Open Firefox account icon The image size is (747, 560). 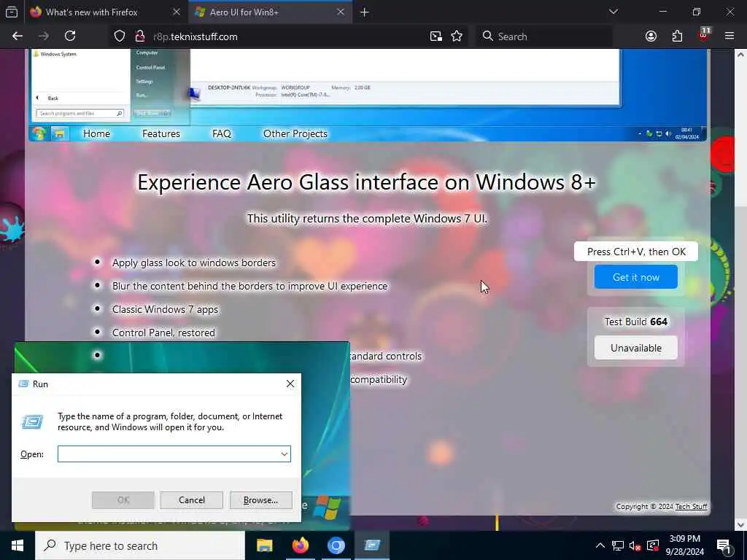tap(651, 36)
